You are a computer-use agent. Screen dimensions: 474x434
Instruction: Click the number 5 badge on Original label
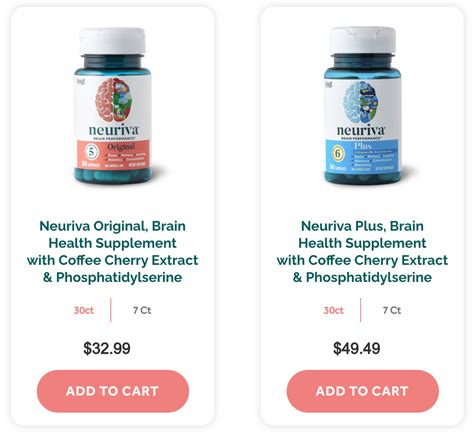(x=91, y=152)
